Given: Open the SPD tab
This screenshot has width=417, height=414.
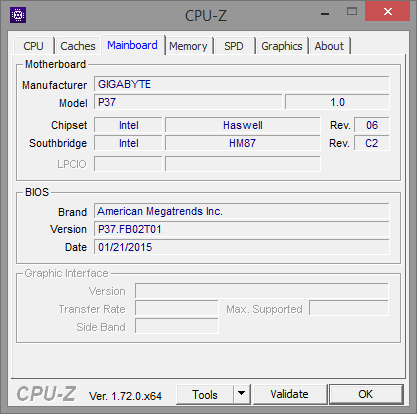Looking at the screenshot, I should [234, 46].
